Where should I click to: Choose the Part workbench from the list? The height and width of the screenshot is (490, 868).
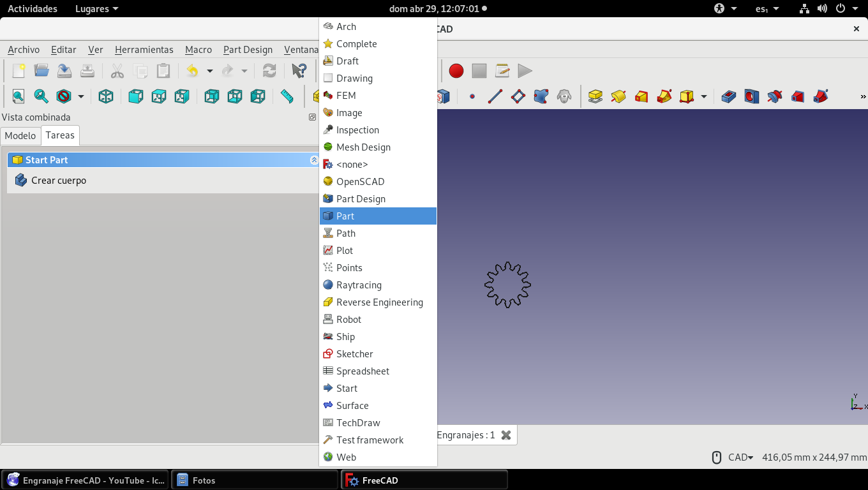point(378,216)
